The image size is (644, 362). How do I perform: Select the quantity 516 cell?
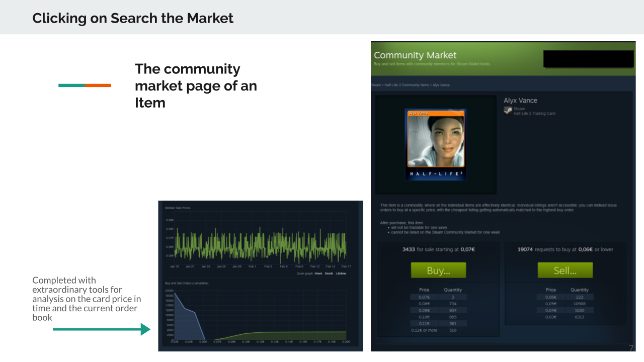[453, 330]
